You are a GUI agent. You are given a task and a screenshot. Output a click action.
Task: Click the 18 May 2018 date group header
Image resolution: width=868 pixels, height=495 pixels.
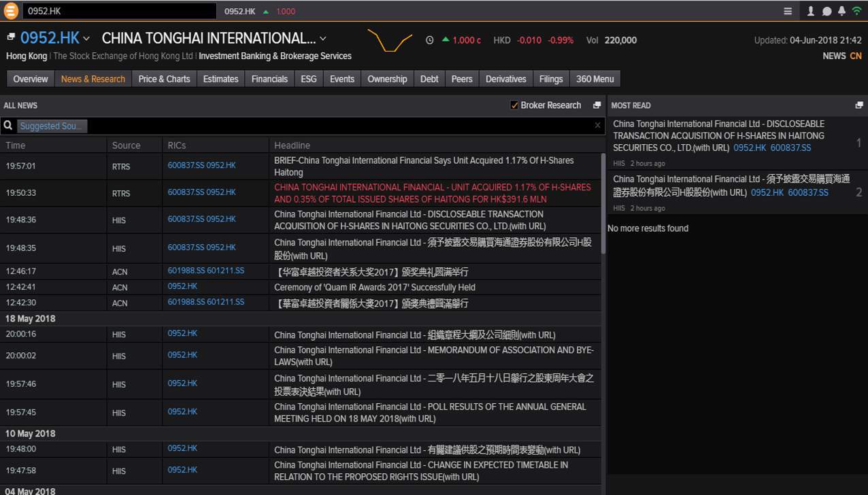coord(301,318)
